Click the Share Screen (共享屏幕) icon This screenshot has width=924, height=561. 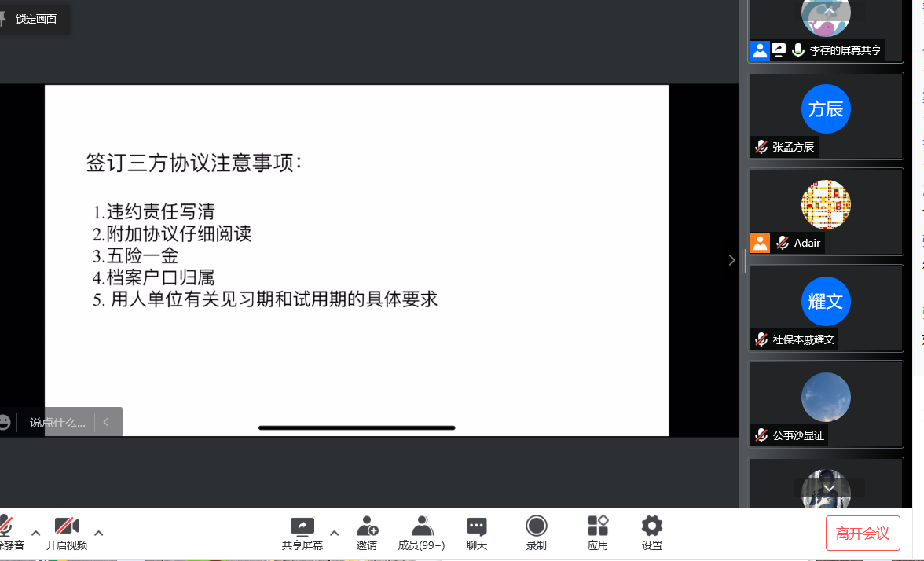pyautogui.click(x=302, y=526)
